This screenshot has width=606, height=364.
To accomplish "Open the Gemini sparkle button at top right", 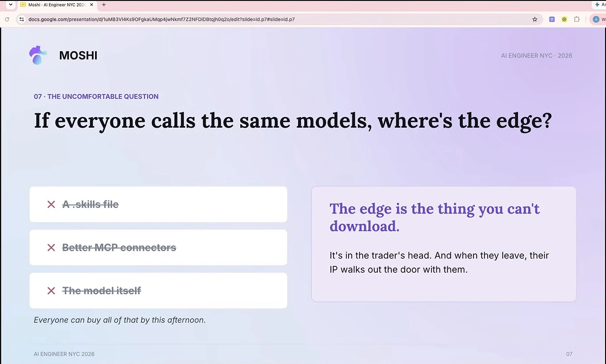I will click(597, 5).
